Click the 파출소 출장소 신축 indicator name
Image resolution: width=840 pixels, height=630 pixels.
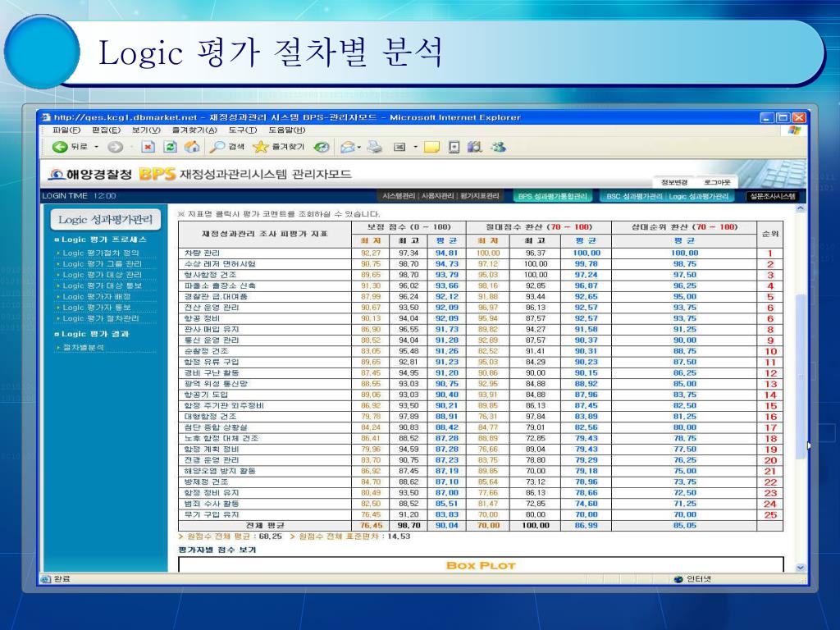point(220,285)
